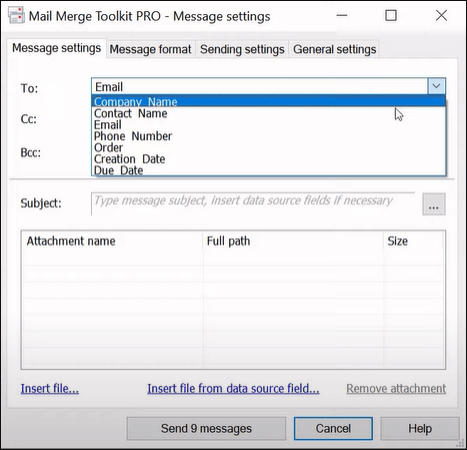This screenshot has width=467, height=450.
Task: Choose the Order field option
Action: 269,147
